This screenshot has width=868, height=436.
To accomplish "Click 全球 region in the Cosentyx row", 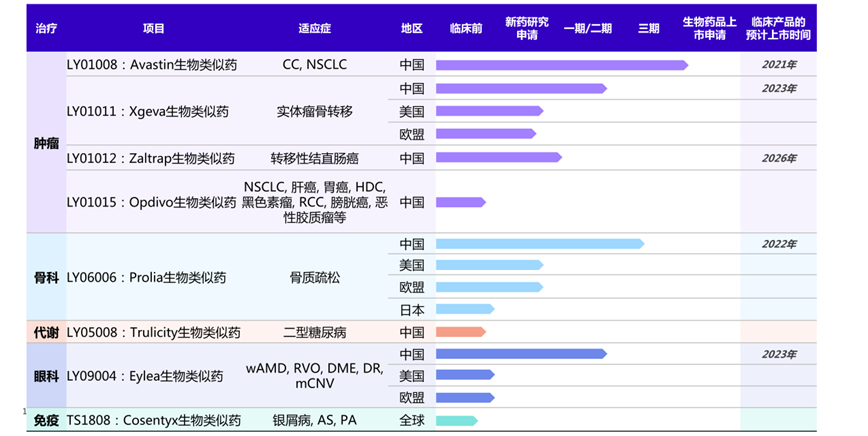I will coord(412,421).
